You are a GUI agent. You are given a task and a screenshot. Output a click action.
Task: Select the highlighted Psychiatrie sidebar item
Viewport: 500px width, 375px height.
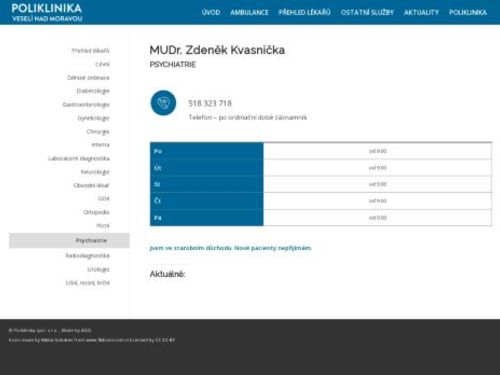tap(69, 240)
